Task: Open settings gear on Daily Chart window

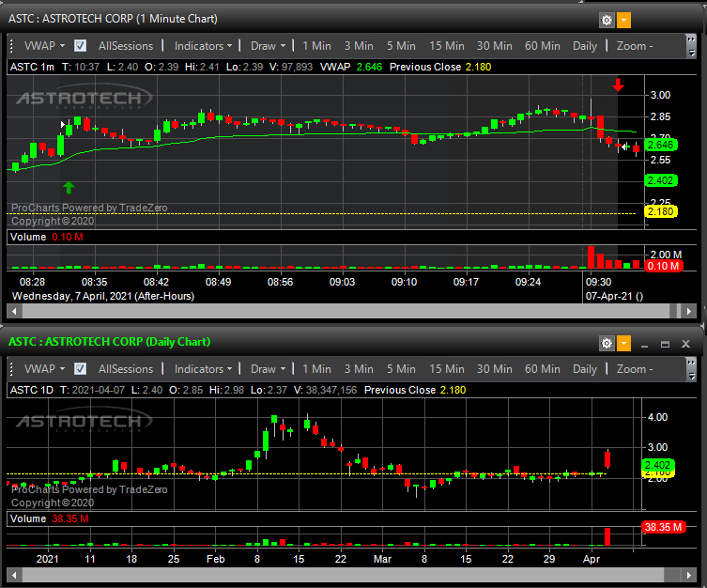Action: [x=607, y=343]
